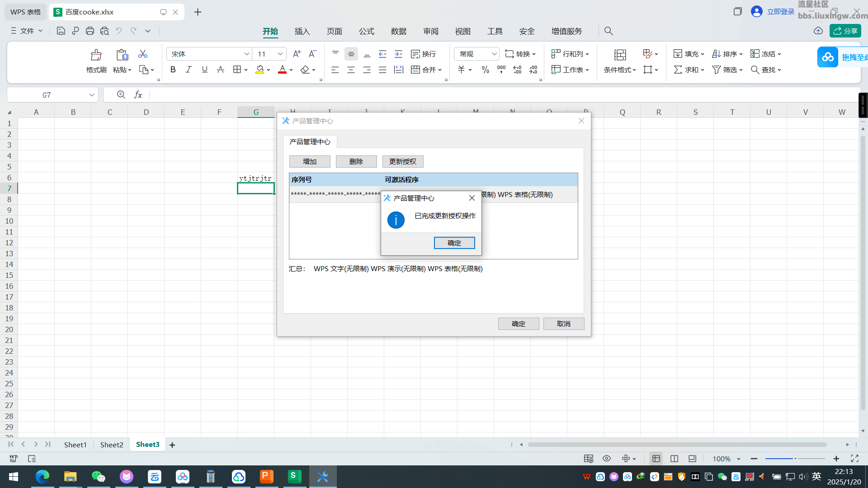Click the Undo arrow
This screenshot has width=868, height=488.
point(119,31)
